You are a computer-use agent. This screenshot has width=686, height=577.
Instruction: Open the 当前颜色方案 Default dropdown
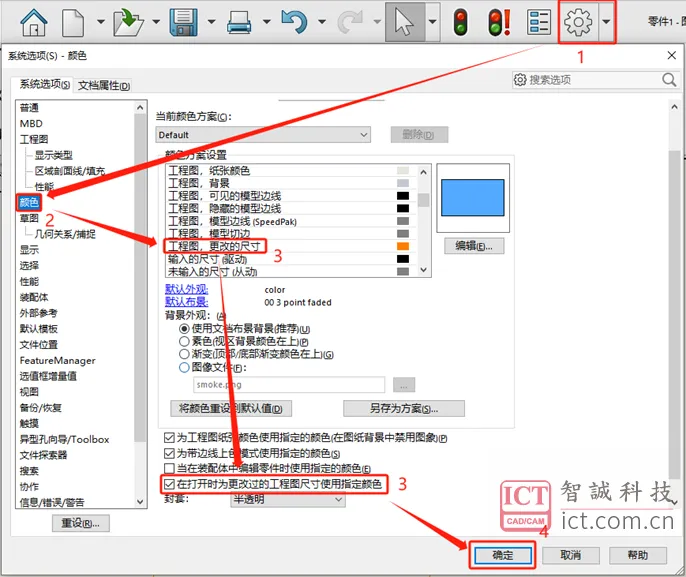pyautogui.click(x=263, y=135)
